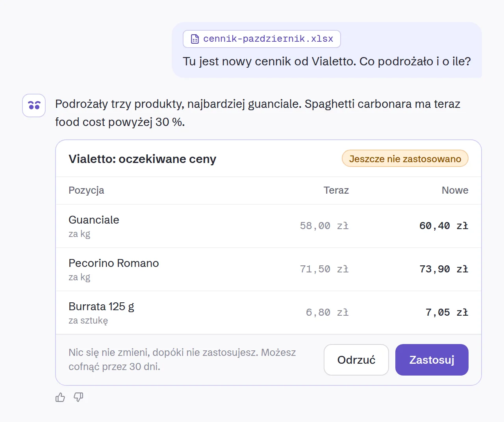This screenshot has width=504, height=422.
Task: Click the Pozycja column header
Action: coord(86,190)
